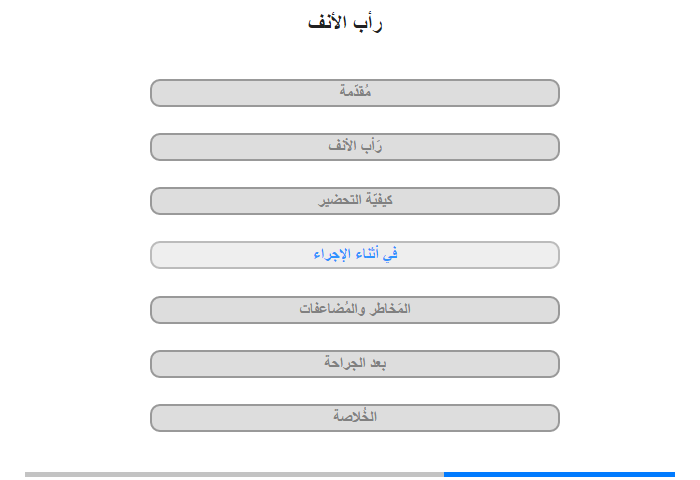The width and height of the screenshot is (700, 480).
Task: Select the بعد الجراحة button
Action: tap(354, 364)
